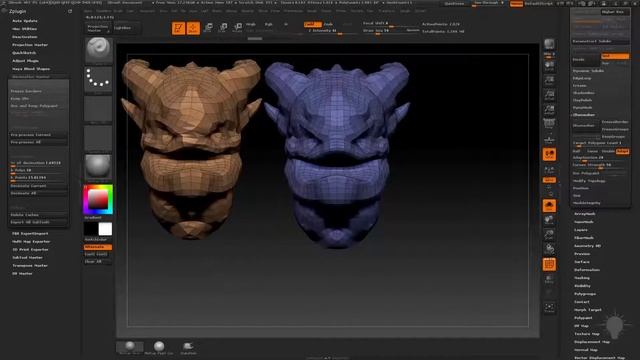Click the Decimate Current button

[38, 186]
